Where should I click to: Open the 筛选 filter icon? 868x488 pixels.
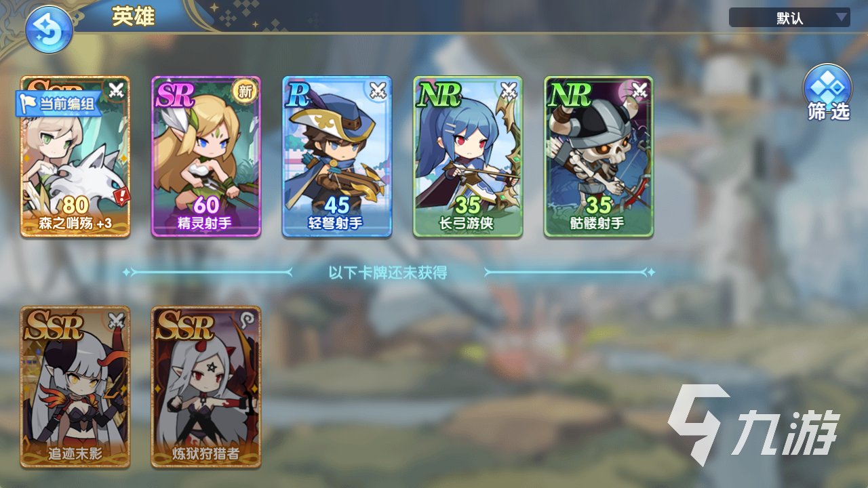[828, 93]
